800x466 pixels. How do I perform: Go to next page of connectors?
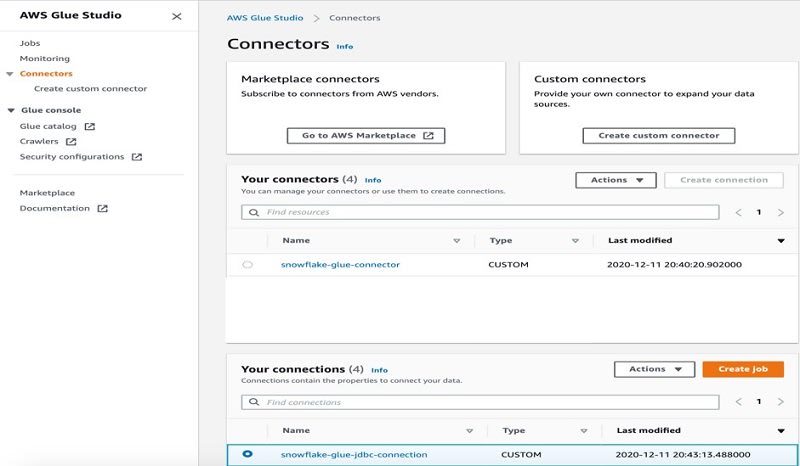[781, 212]
